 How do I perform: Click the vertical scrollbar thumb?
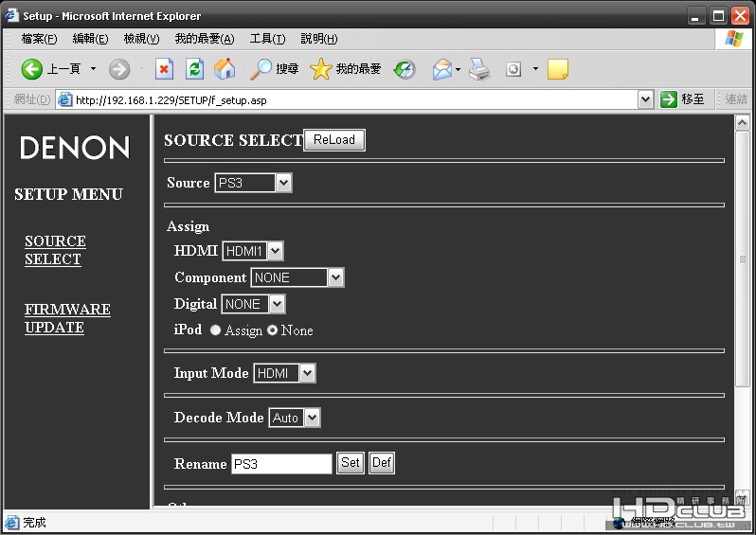point(743,259)
